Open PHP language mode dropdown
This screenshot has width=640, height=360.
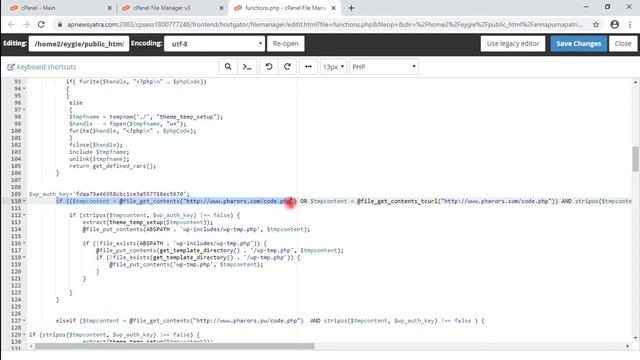click(384, 67)
